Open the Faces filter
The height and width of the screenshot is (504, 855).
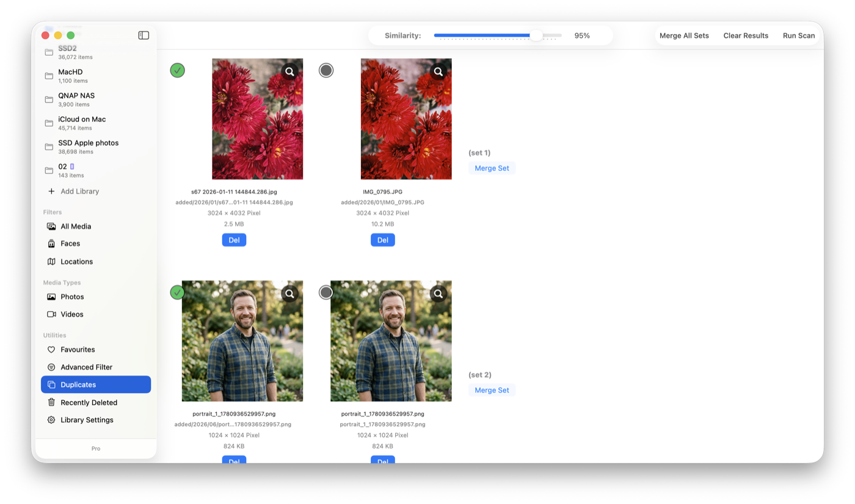point(96,243)
